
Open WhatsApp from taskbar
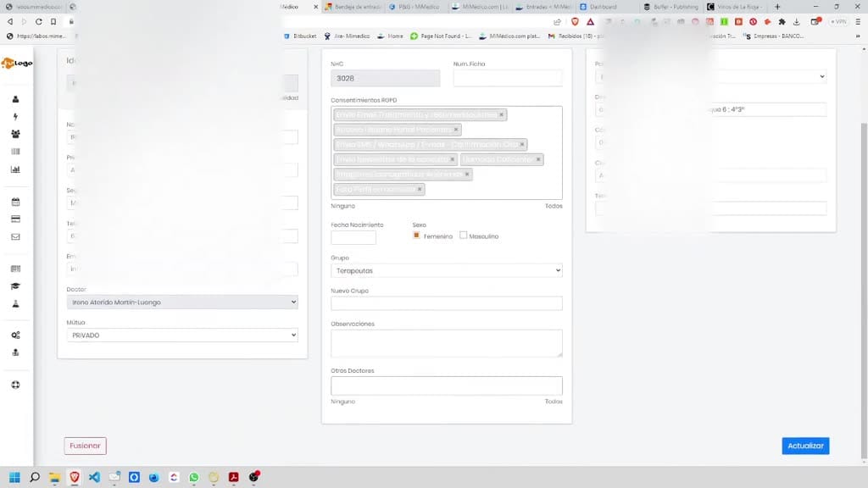(194, 477)
